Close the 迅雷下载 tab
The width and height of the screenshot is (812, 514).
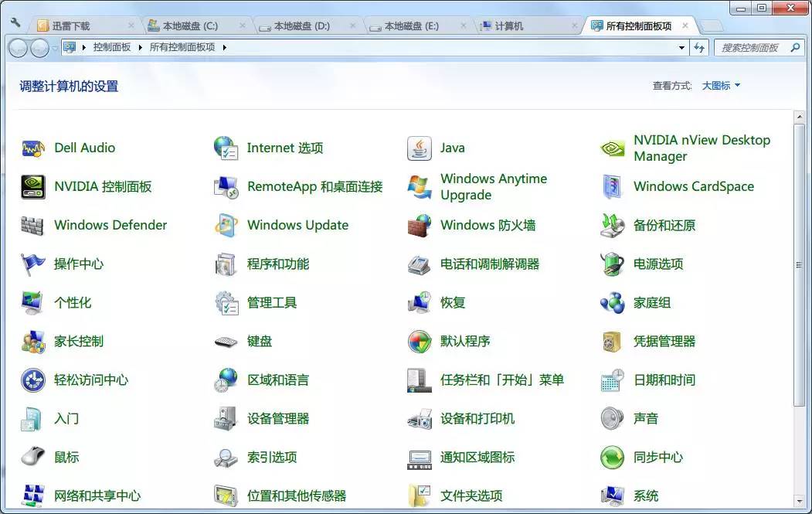tap(131, 26)
